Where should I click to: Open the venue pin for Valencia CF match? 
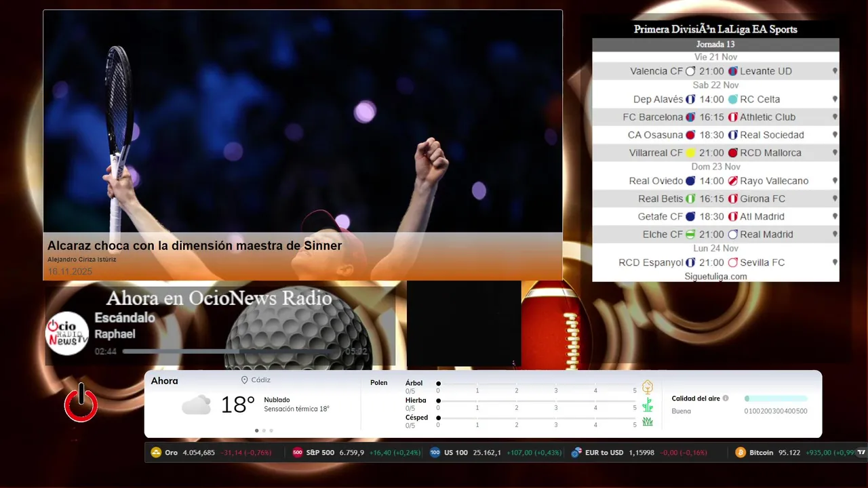click(x=835, y=71)
